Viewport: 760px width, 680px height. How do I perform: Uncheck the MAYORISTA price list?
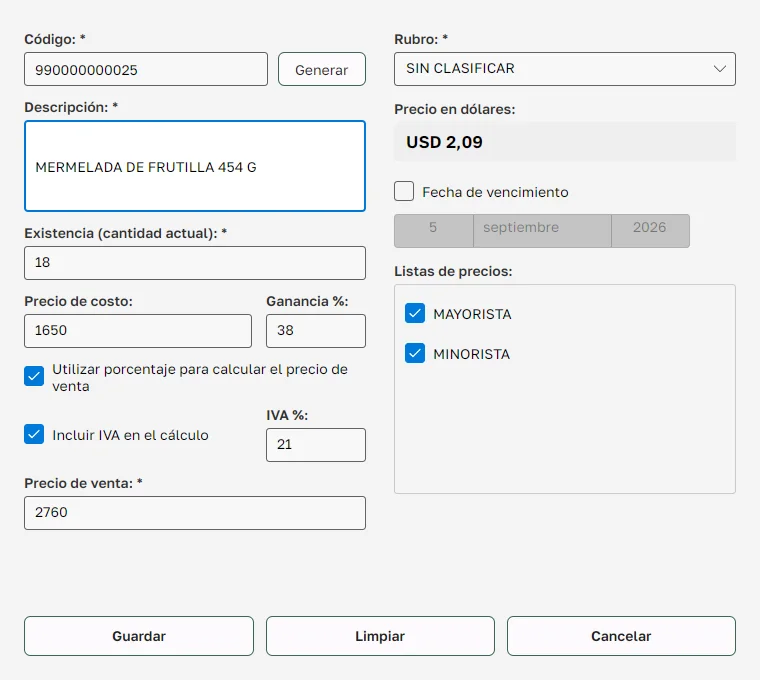pyautogui.click(x=415, y=313)
